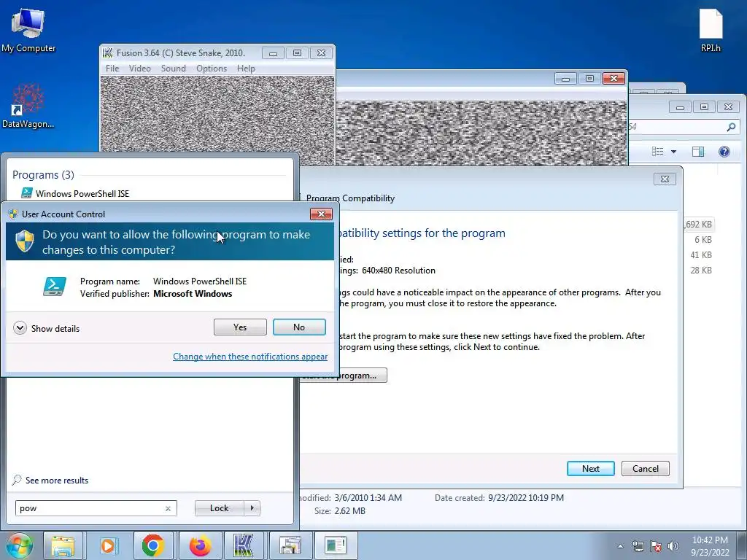
Task: Select the 28 KB file row
Action: (x=701, y=270)
